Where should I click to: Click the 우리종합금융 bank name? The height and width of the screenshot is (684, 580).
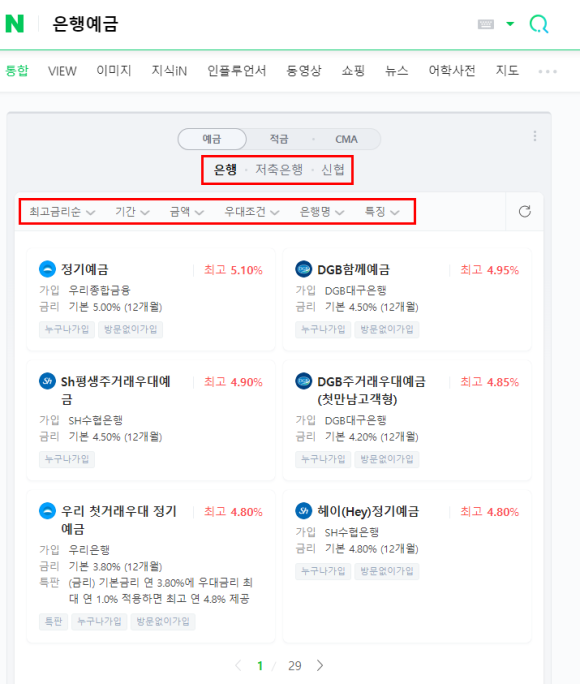click(99, 290)
